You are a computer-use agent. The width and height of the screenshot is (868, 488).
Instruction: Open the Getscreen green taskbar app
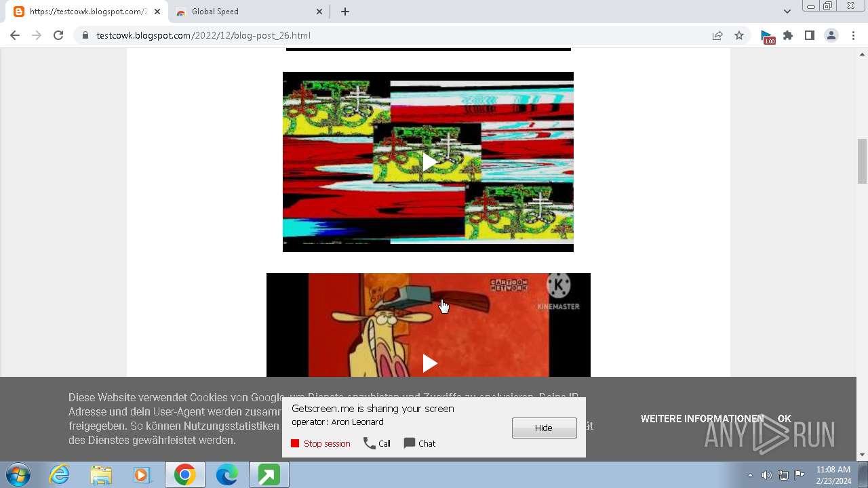coord(269,475)
